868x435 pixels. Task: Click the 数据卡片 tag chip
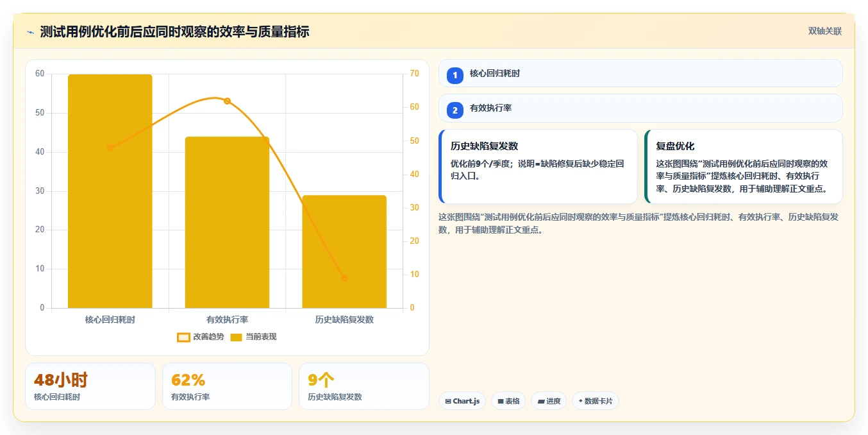point(595,401)
